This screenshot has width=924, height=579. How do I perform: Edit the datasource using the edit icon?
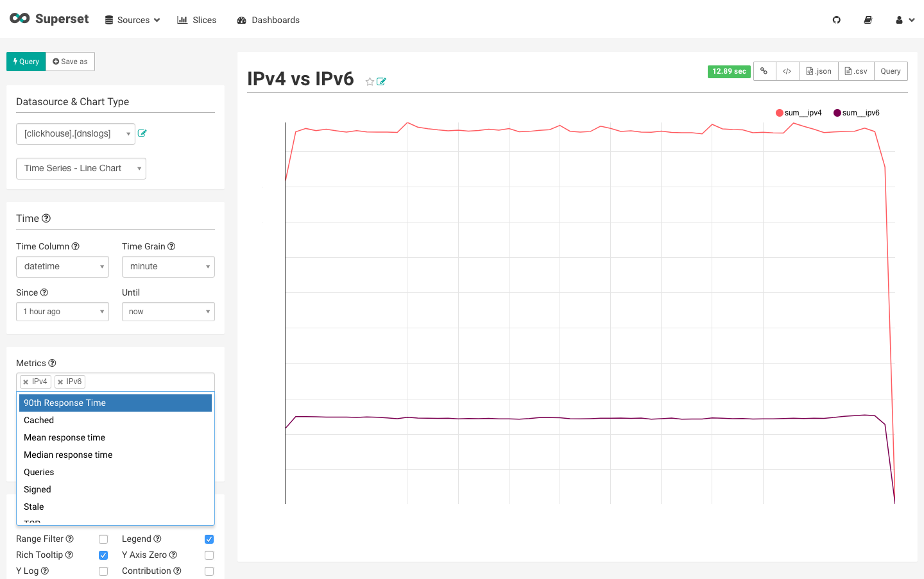(x=142, y=133)
